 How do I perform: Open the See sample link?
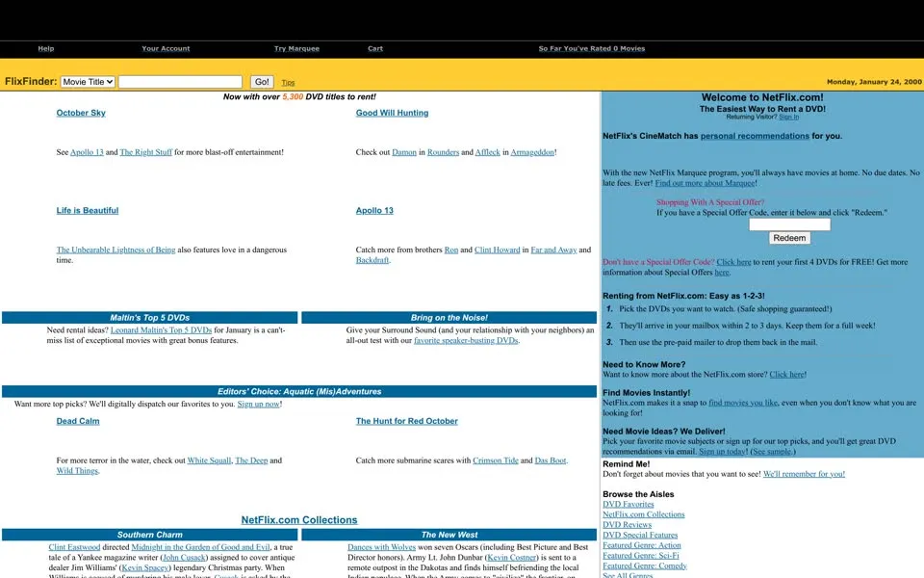(x=772, y=452)
